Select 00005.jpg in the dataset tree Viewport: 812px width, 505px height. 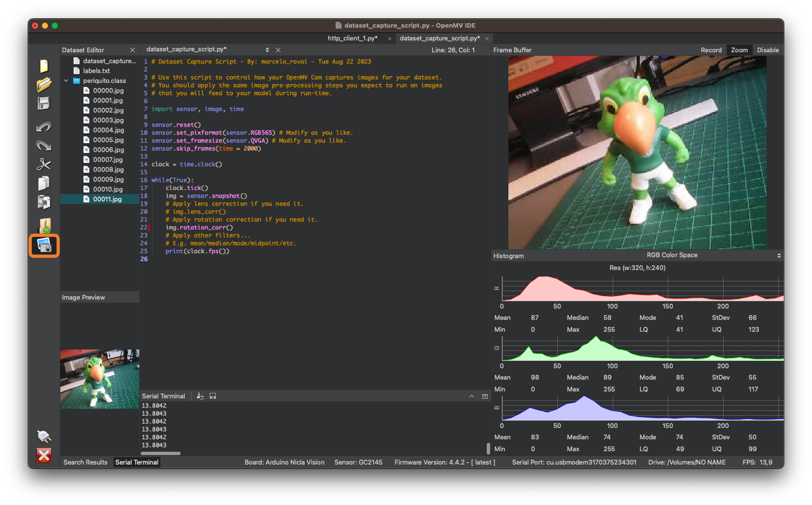coord(108,140)
